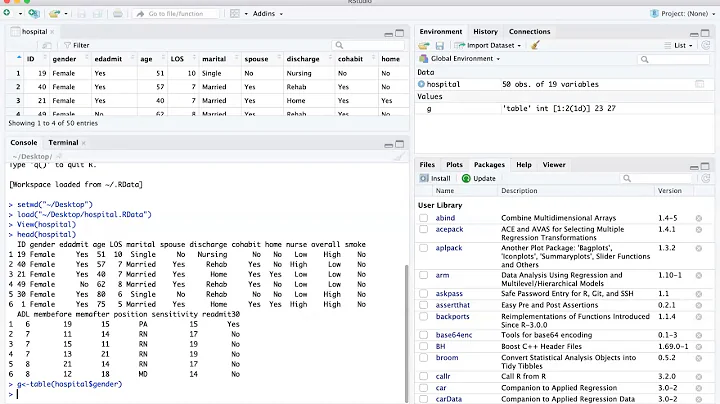Remove the broom package with its X icon
This screenshot has height=404, width=720.
(698, 358)
